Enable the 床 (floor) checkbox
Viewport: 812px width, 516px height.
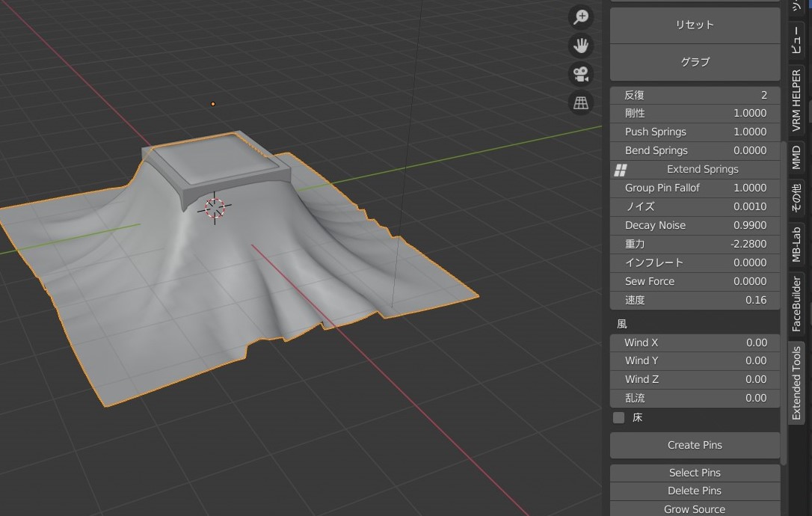tap(619, 417)
